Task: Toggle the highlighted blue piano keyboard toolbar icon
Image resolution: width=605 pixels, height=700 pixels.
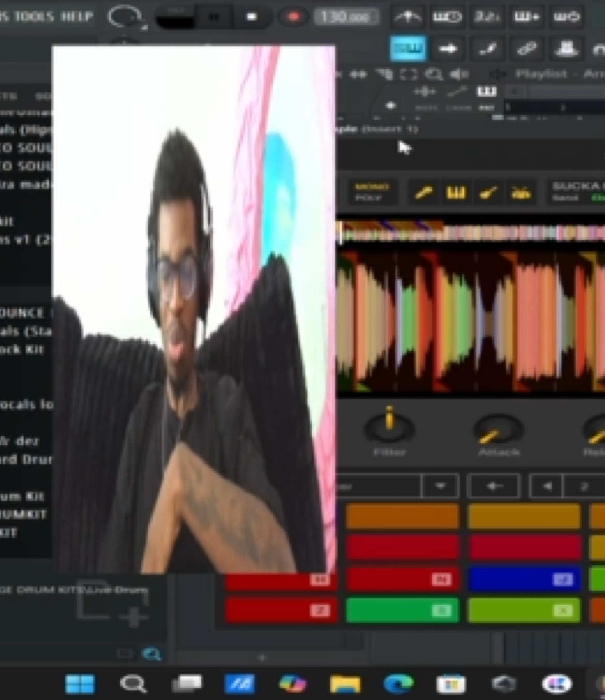Action: 408,49
